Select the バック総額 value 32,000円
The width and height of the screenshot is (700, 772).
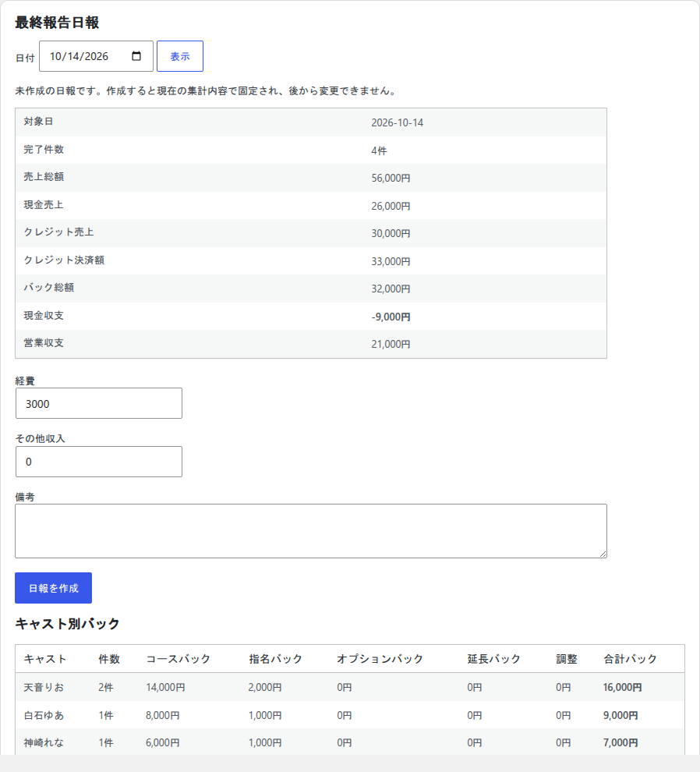391,289
